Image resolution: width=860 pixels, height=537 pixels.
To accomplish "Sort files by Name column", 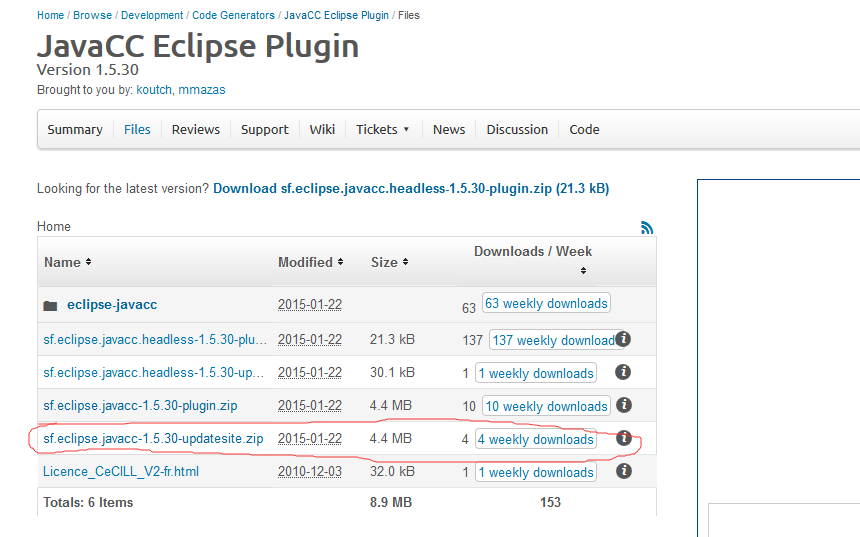I will tap(67, 262).
